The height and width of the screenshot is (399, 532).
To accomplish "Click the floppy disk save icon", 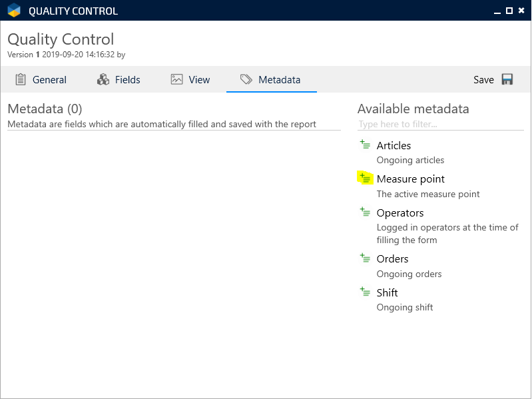I will tap(507, 79).
